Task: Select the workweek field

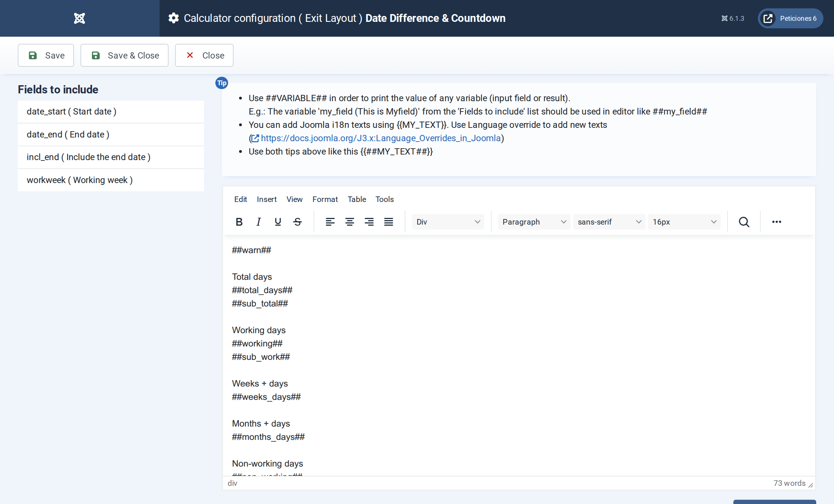Action: click(111, 180)
